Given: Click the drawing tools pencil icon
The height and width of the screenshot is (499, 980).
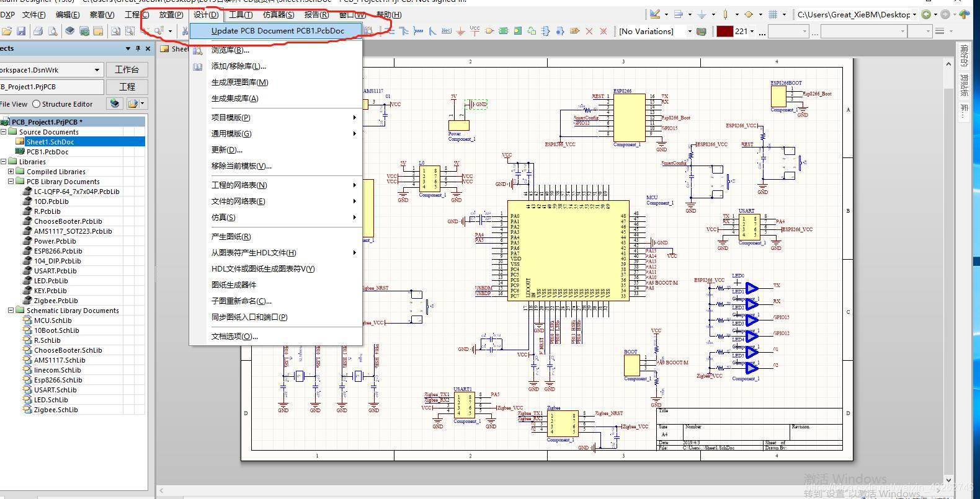Looking at the screenshot, I should pos(655,14).
